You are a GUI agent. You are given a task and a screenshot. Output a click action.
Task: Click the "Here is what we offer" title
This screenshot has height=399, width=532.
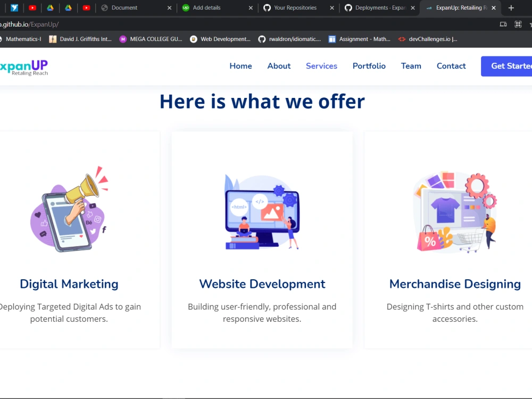pyautogui.click(x=262, y=102)
